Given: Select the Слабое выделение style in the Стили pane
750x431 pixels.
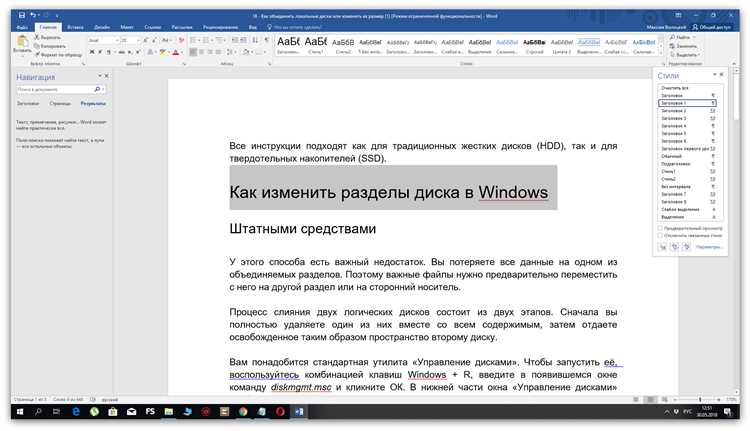Looking at the screenshot, I should [x=687, y=209].
